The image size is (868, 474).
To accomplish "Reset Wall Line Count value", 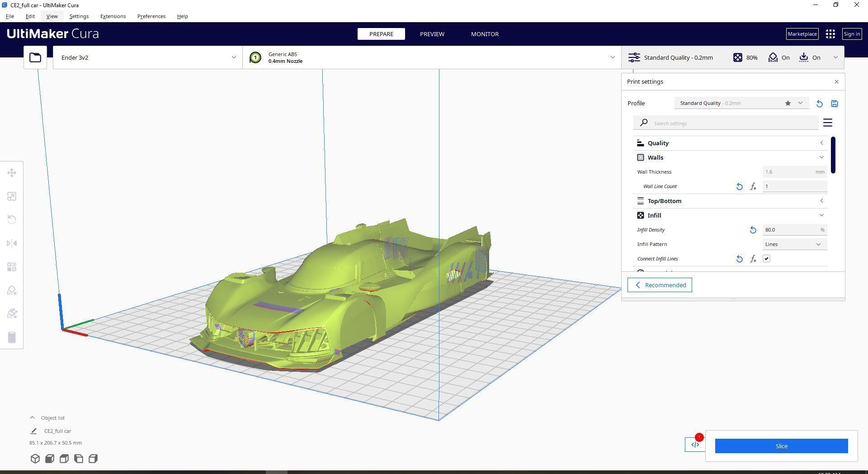I will point(739,186).
